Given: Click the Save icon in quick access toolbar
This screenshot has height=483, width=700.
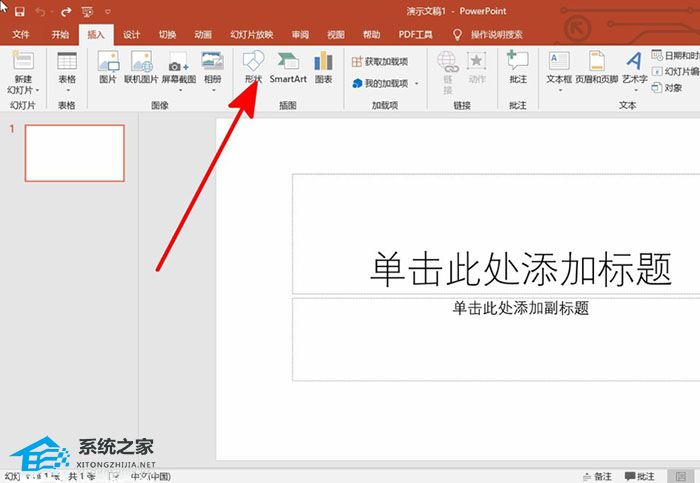Looking at the screenshot, I should pos(19,11).
